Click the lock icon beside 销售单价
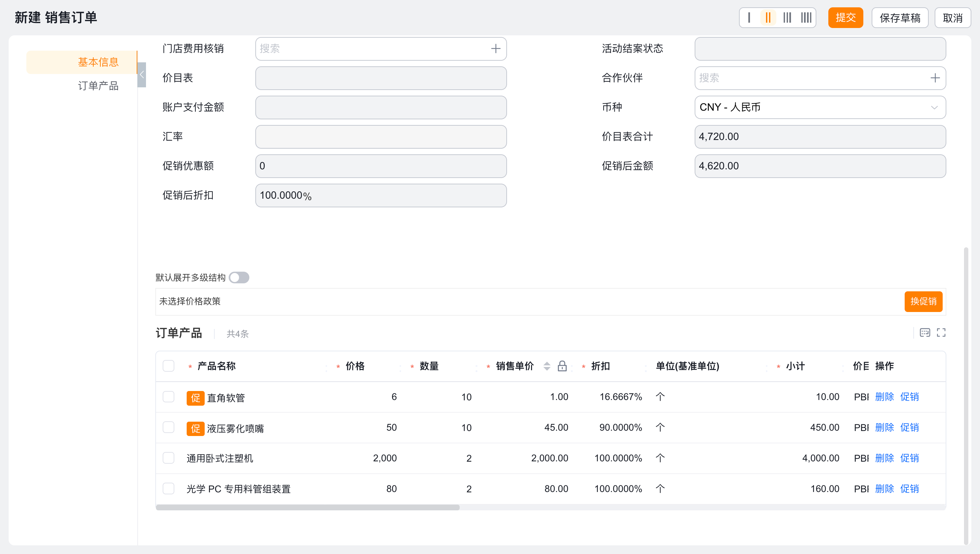Screen dimensions: 980x554 (562, 366)
